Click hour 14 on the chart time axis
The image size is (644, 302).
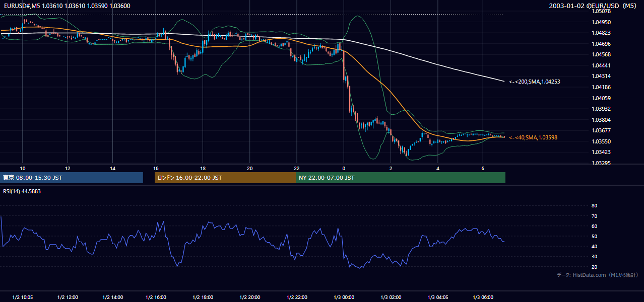click(x=113, y=168)
